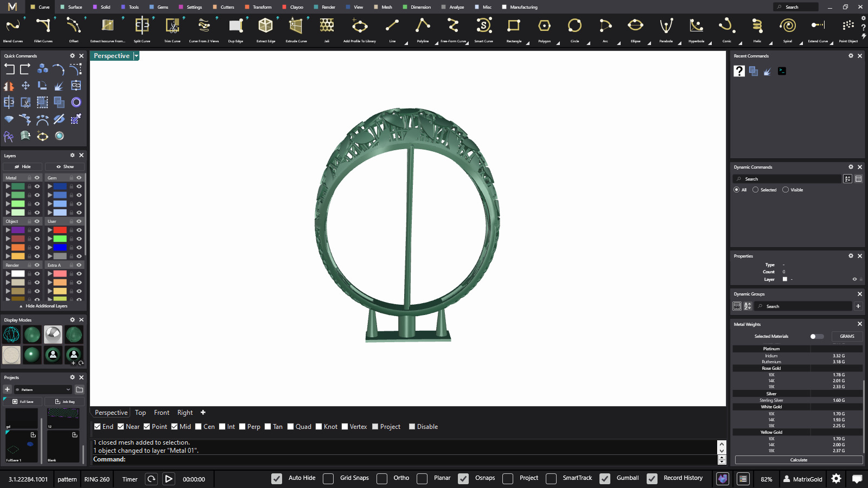Choose the purple ring quick command
This screenshot has height=488, width=868.
76,102
